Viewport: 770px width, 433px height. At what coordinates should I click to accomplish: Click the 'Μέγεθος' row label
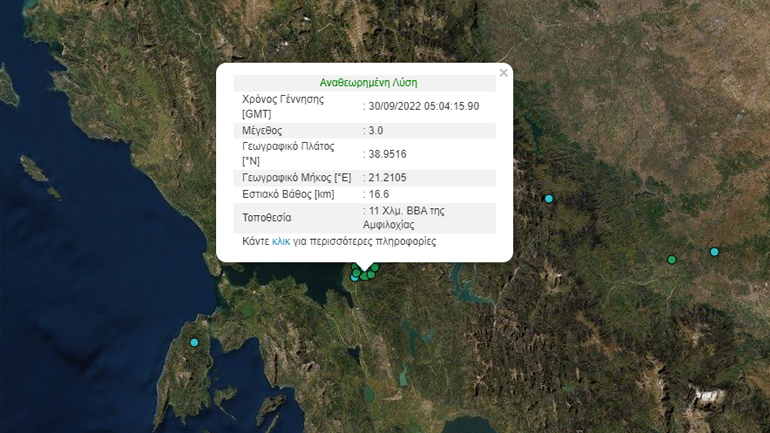(262, 130)
